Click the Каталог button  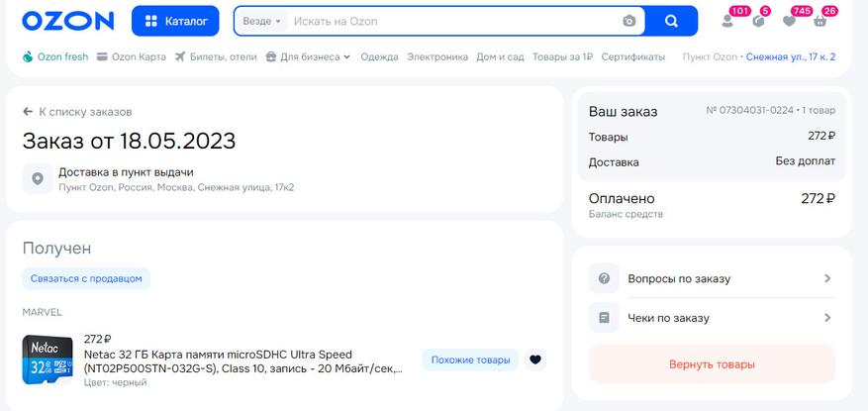tap(175, 21)
